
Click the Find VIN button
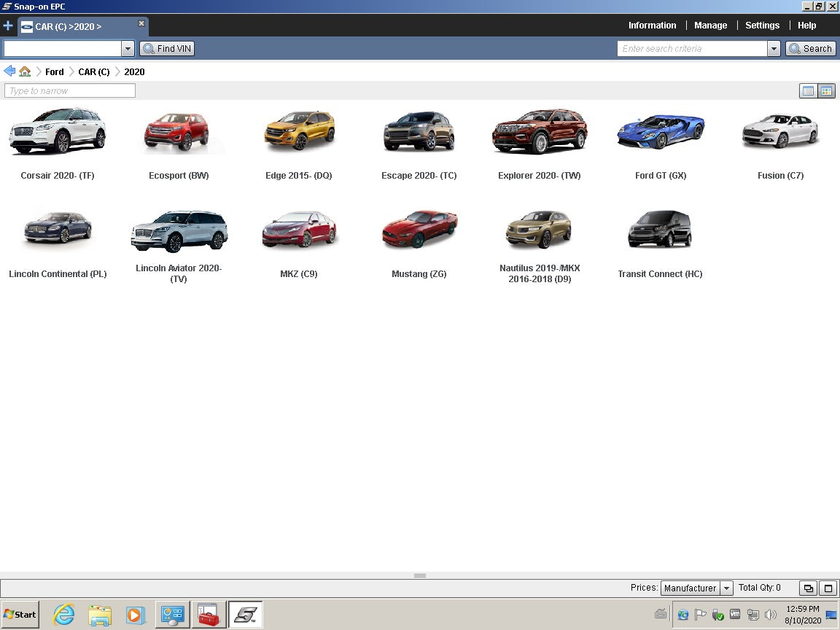pos(167,49)
